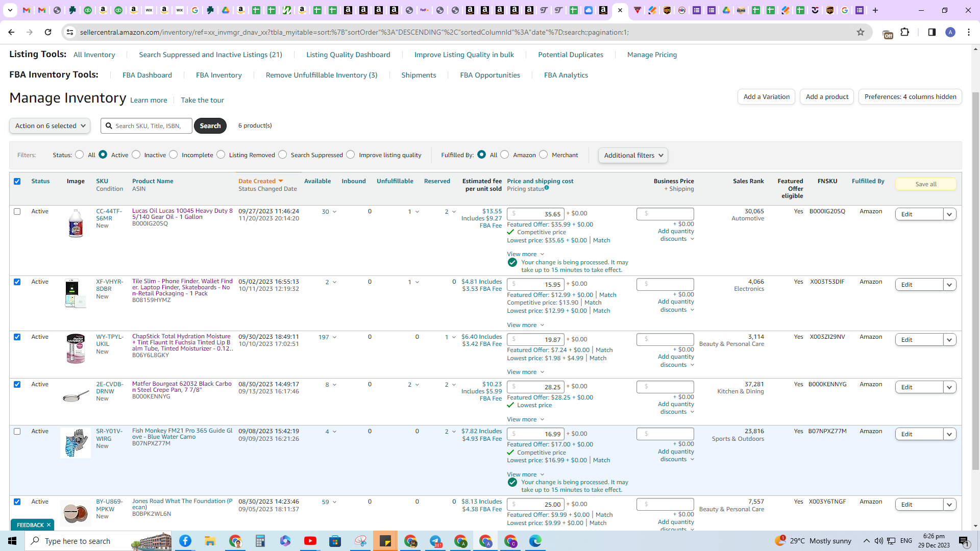This screenshot has height=551, width=980.
Task: Show hidden system tray icons
Action: 866,541
